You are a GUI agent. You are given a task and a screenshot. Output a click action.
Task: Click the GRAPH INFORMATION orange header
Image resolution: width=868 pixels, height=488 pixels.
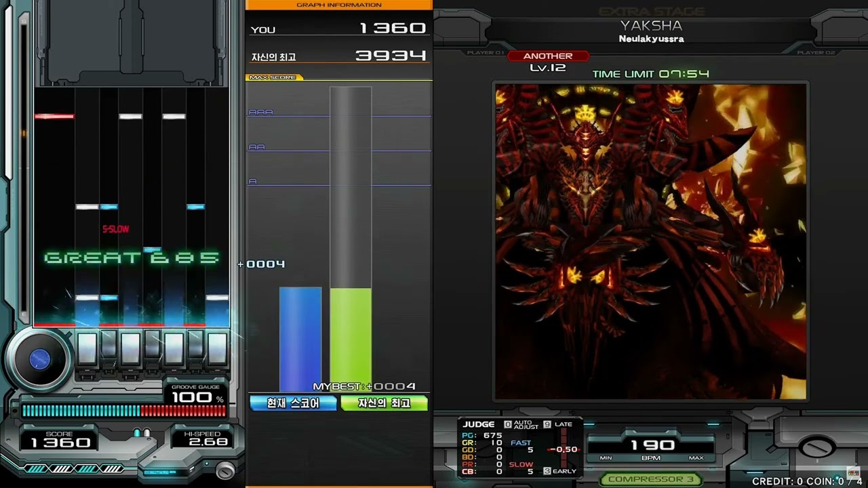click(339, 5)
